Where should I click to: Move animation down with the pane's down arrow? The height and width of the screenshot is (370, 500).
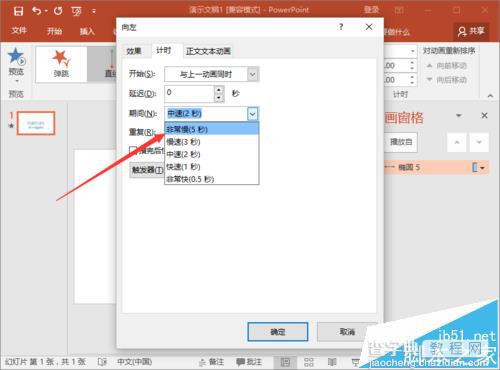[479, 142]
